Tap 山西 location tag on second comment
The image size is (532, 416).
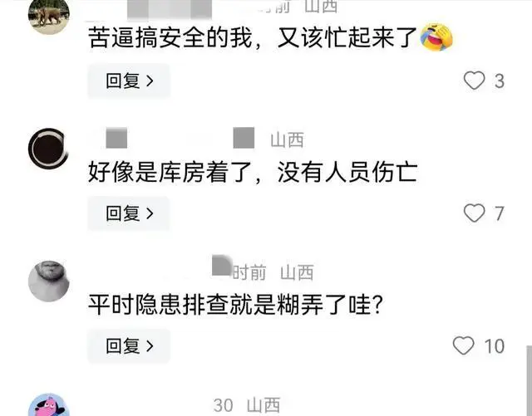click(x=287, y=140)
